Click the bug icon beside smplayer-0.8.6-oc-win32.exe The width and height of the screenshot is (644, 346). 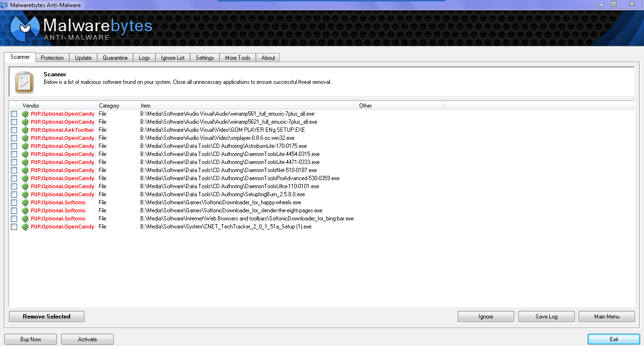point(25,138)
